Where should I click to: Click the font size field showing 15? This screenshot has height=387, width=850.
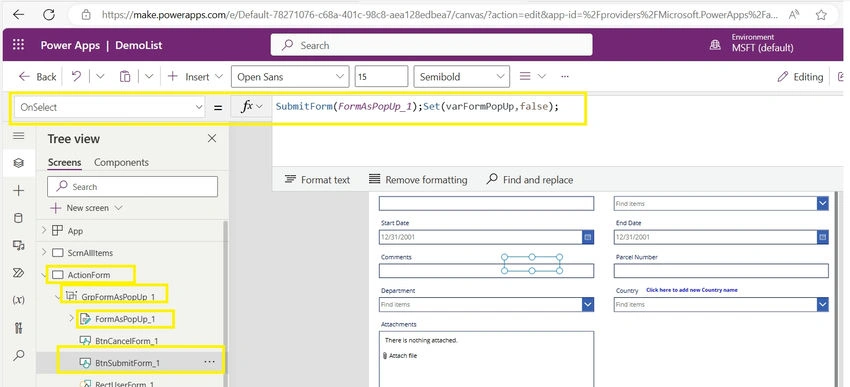[x=381, y=76]
